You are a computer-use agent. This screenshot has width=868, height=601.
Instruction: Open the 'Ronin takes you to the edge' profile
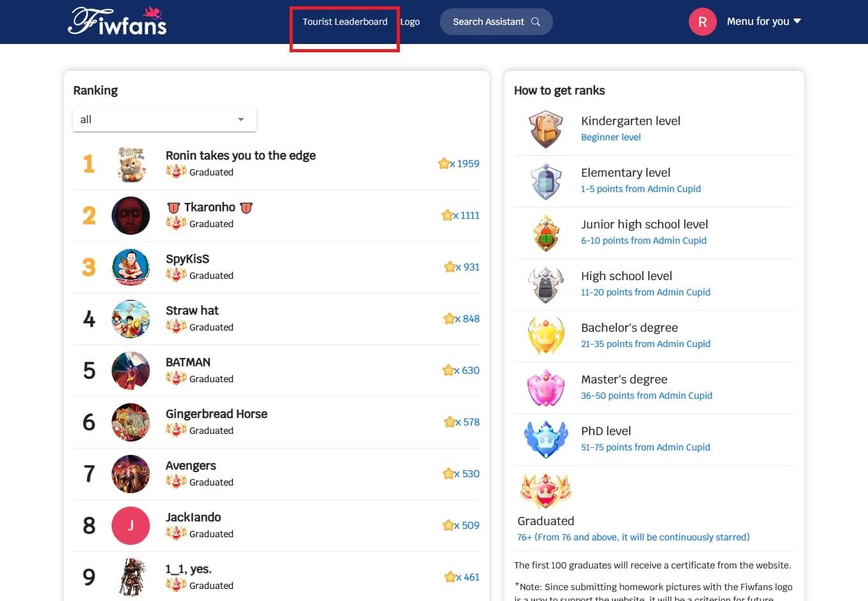(240, 155)
